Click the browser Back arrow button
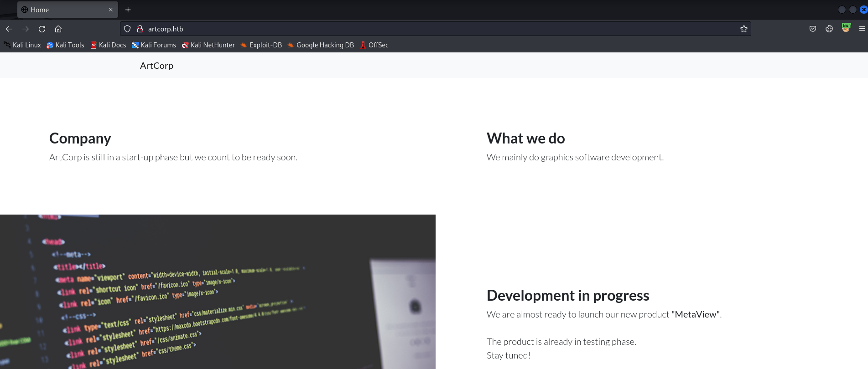868x369 pixels. [x=9, y=29]
